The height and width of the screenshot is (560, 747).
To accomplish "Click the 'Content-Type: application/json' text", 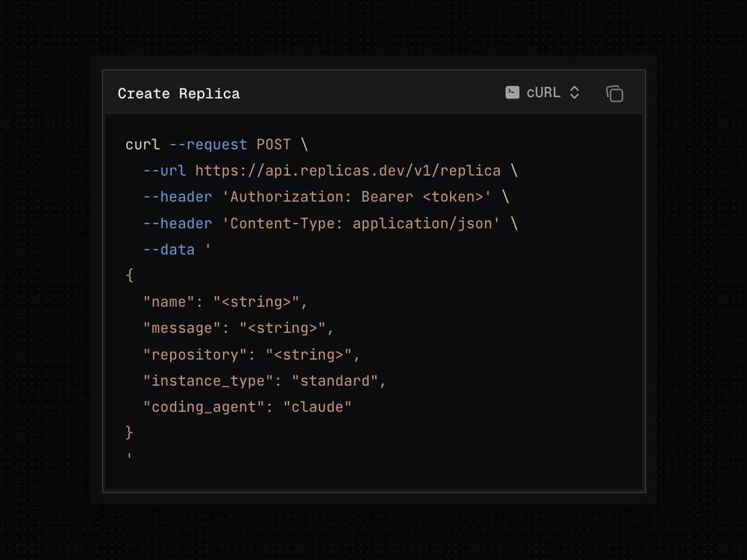I will click(361, 223).
